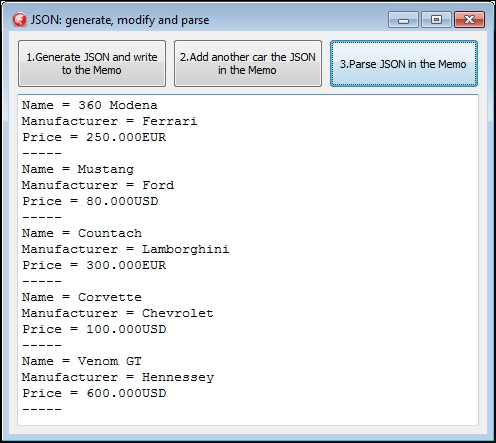Click the Price = 80.000USD line
This screenshot has width=496, height=443.
coord(90,201)
